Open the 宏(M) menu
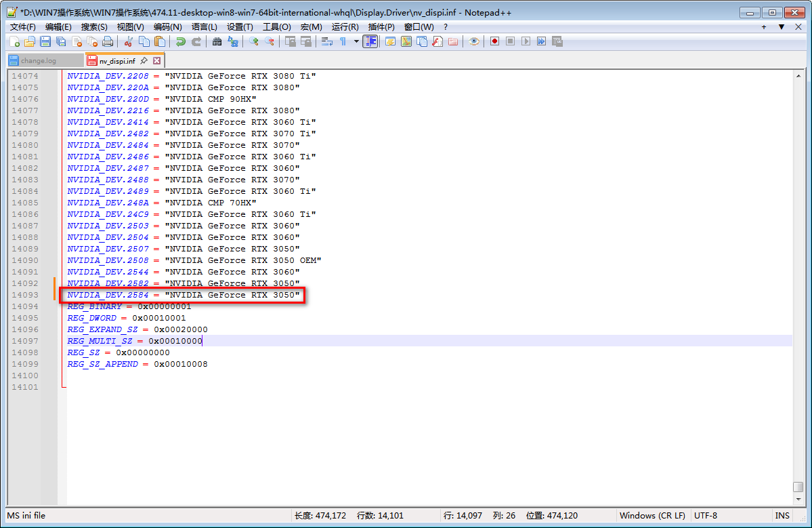 point(312,27)
